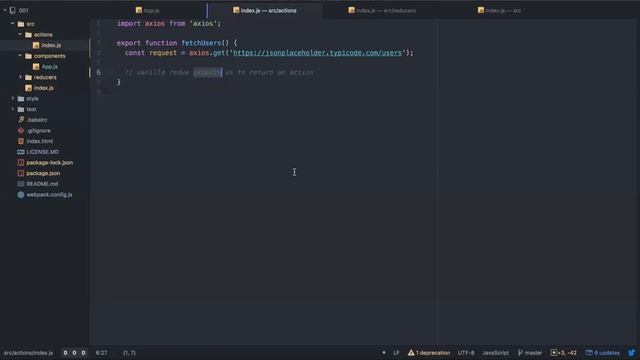Viewport: 640px width, 360px height.
Task: Expand the style folder
Action: coord(12,98)
